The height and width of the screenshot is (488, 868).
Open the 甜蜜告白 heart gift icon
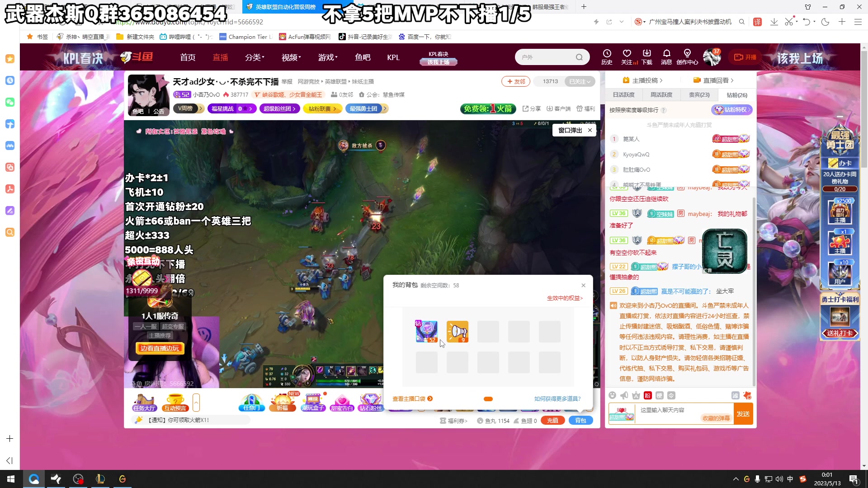point(342,402)
